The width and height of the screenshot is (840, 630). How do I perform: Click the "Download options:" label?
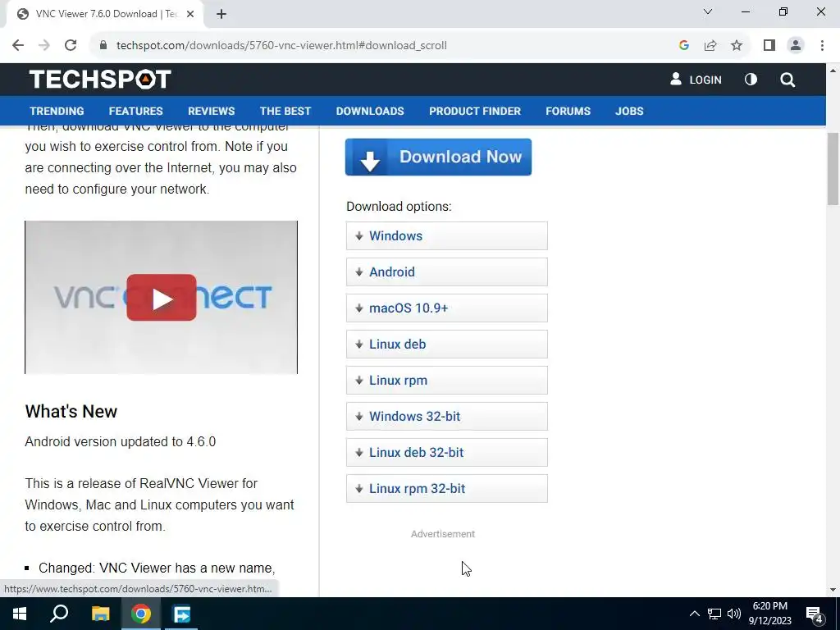pos(399,206)
